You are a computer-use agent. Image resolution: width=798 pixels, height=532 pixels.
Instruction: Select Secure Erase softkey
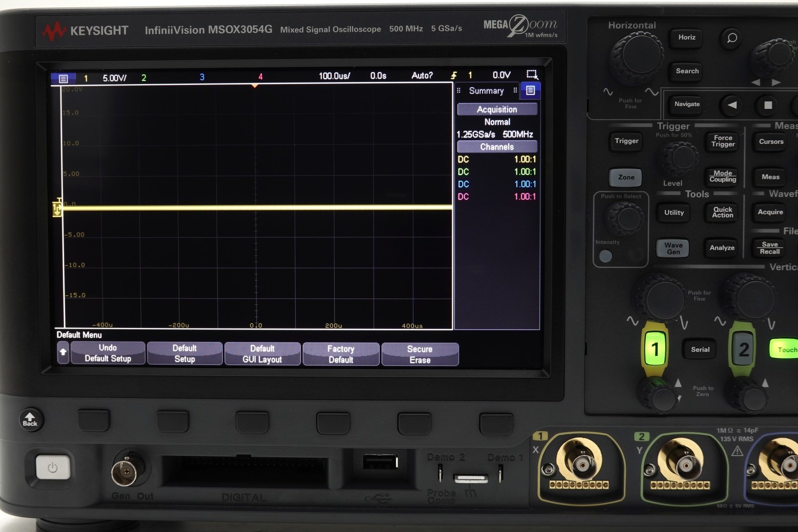pos(420,355)
